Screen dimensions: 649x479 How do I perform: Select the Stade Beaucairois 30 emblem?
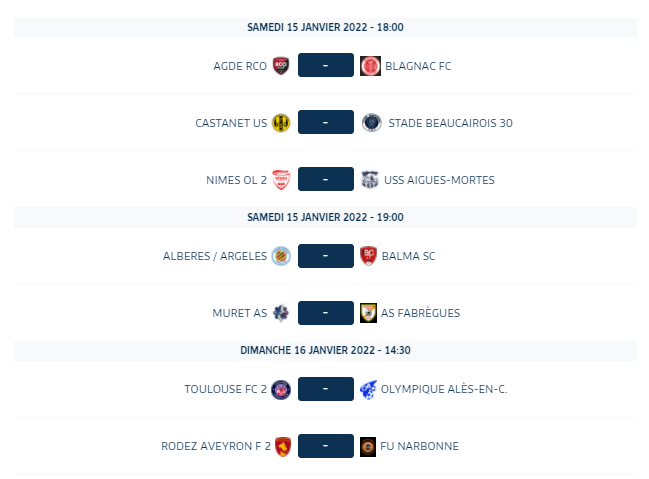(371, 123)
